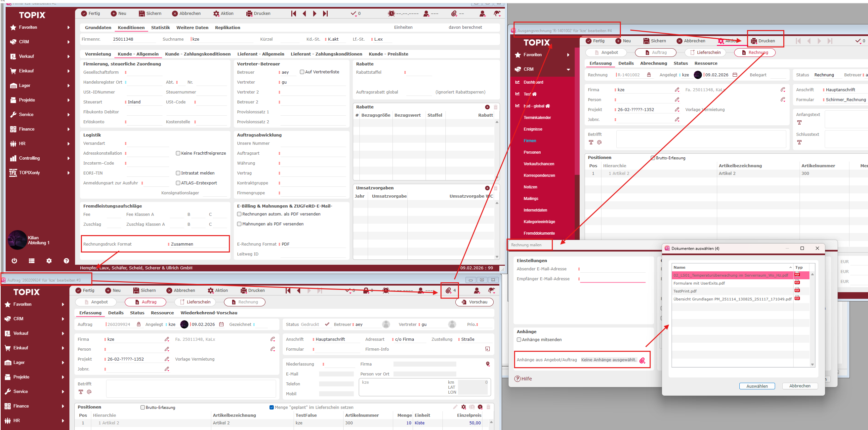Screen dimensions: 868x430
Task: Select the Kunde - Zahlungskonditionen subtab
Action: (x=198, y=54)
